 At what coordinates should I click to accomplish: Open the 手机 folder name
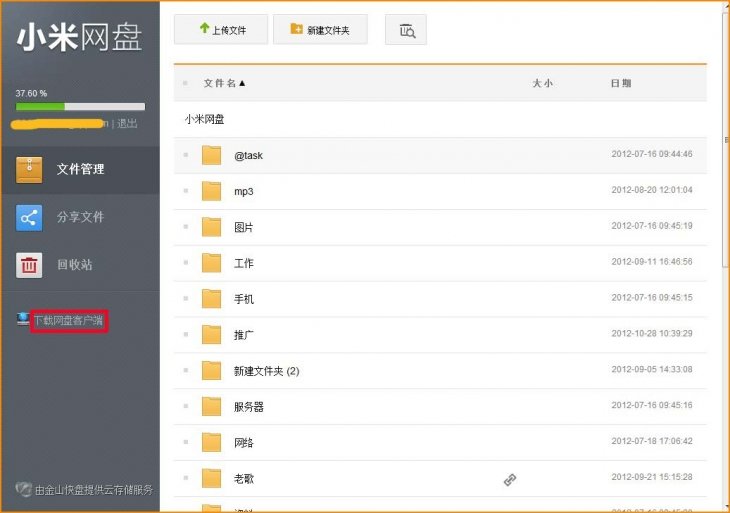coord(243,299)
